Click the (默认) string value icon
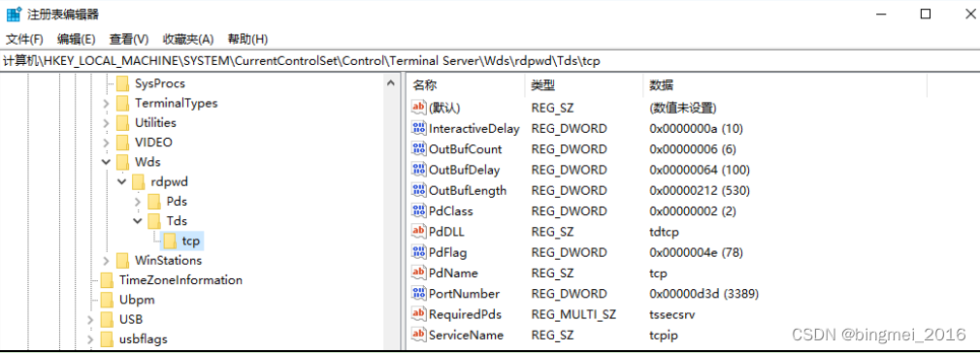This screenshot has width=980, height=353. pyautogui.click(x=419, y=108)
